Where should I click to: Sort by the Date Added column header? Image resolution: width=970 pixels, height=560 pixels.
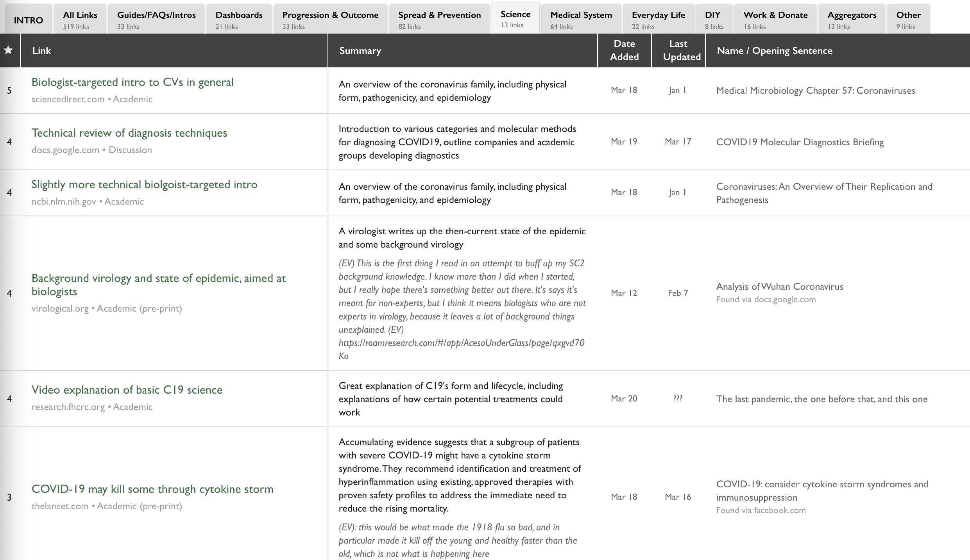[x=624, y=50]
